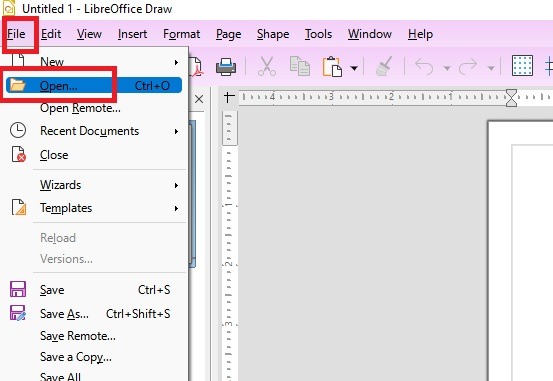
Task: Open the Help menu
Action: (x=420, y=34)
